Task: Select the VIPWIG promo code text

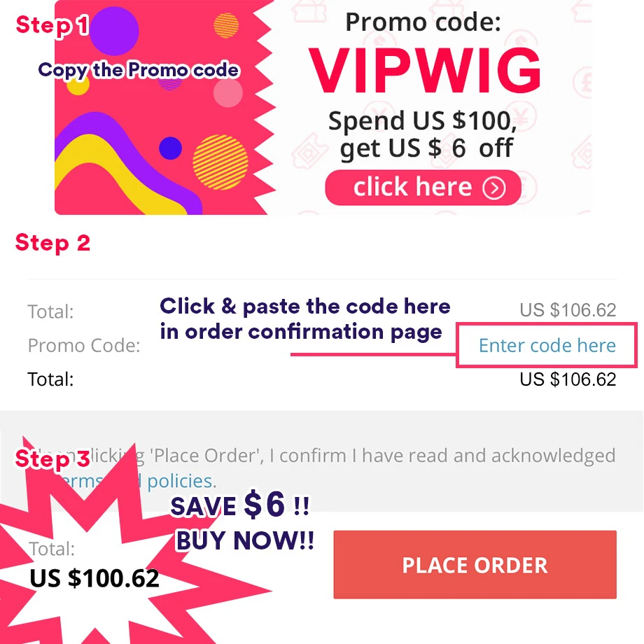Action: [425, 71]
